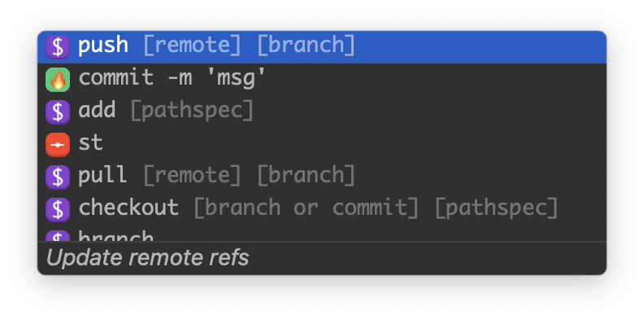Pick the partially visible branch suggestion
The image size is (644, 319).
click(321, 234)
